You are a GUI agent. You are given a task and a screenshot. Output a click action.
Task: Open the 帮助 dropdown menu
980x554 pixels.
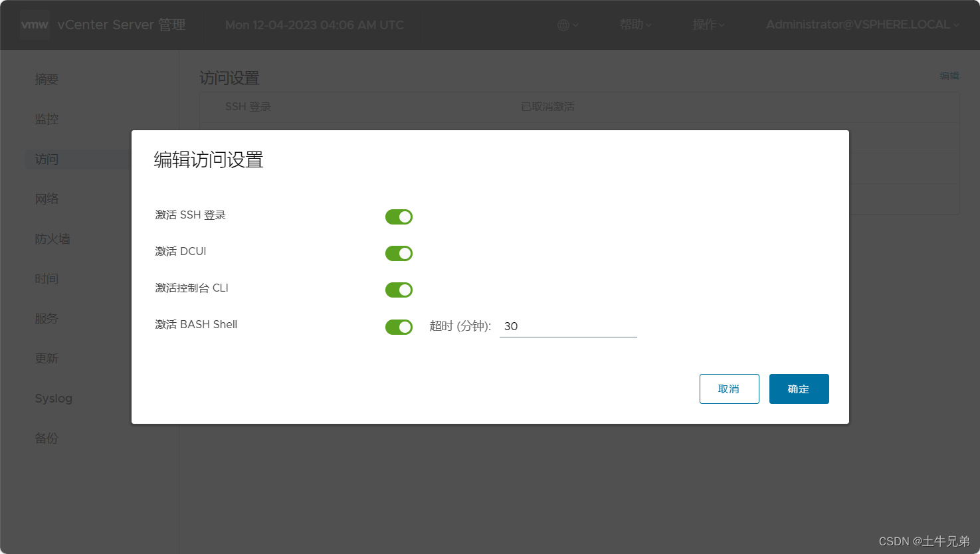[634, 25]
